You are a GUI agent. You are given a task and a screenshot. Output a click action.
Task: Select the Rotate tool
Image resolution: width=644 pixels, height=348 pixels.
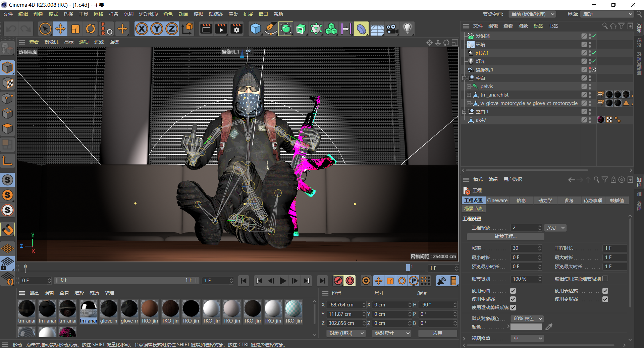point(91,29)
